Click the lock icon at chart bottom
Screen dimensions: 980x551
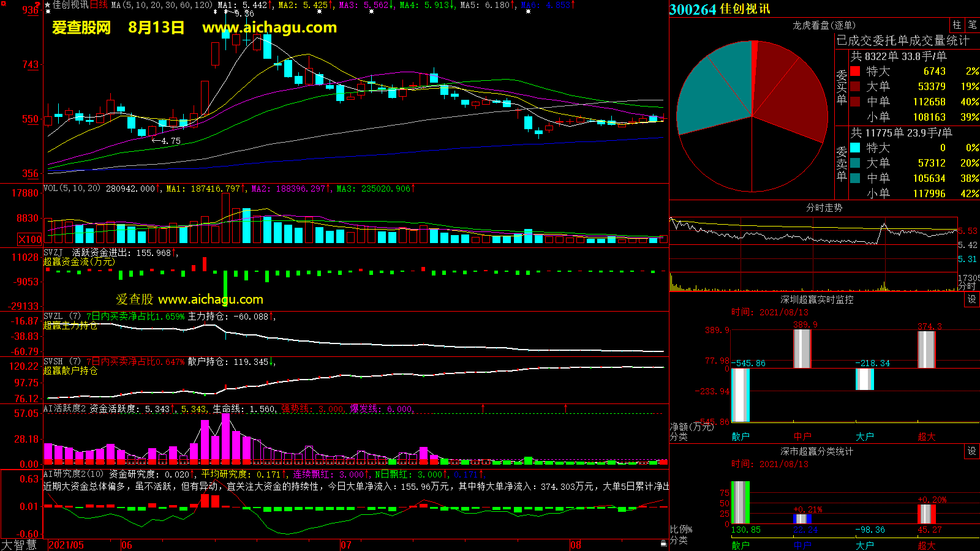pyautogui.click(x=663, y=544)
